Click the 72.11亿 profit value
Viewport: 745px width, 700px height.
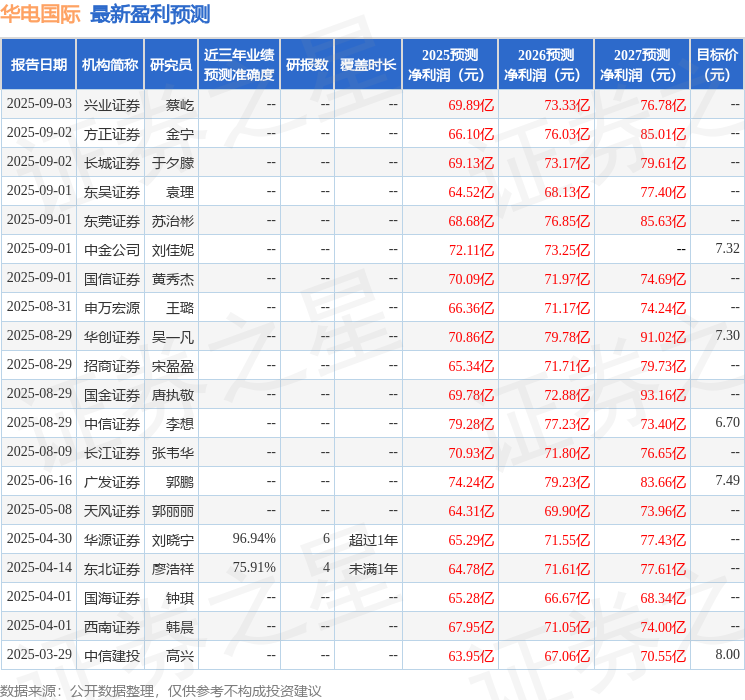tap(471, 250)
